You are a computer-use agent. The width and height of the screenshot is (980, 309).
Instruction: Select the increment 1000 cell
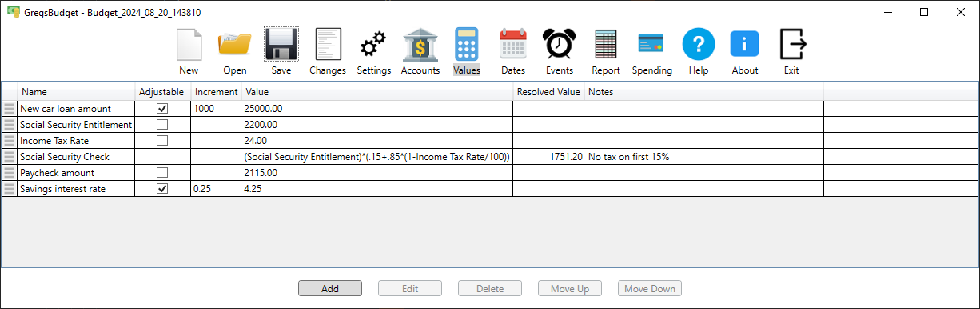tap(216, 108)
